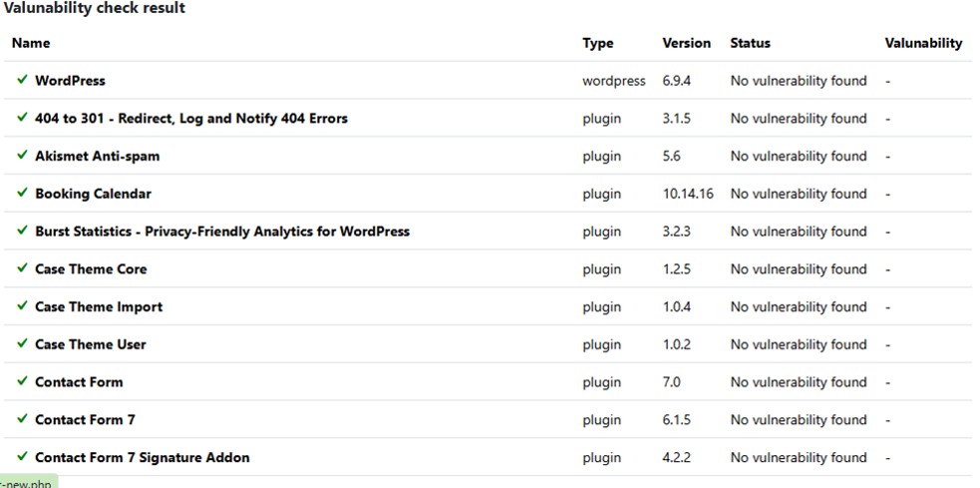Click the checkmark for Contact Form 7 Signature Addon
The height and width of the screenshot is (488, 980).
tap(22, 457)
